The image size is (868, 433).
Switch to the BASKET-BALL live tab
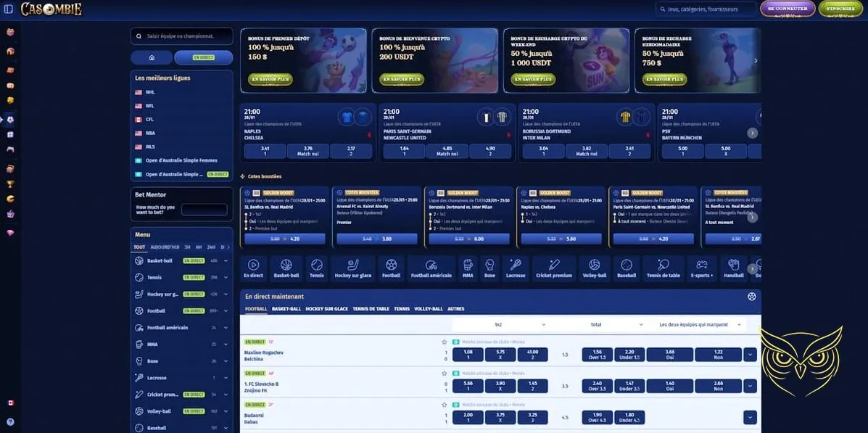(285, 308)
